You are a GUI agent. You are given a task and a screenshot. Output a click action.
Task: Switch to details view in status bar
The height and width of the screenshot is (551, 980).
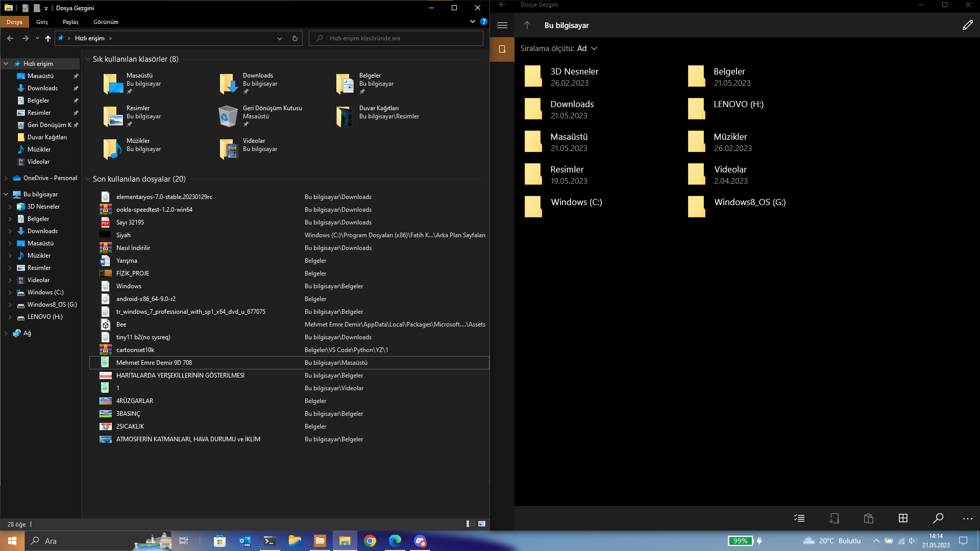tap(470, 524)
